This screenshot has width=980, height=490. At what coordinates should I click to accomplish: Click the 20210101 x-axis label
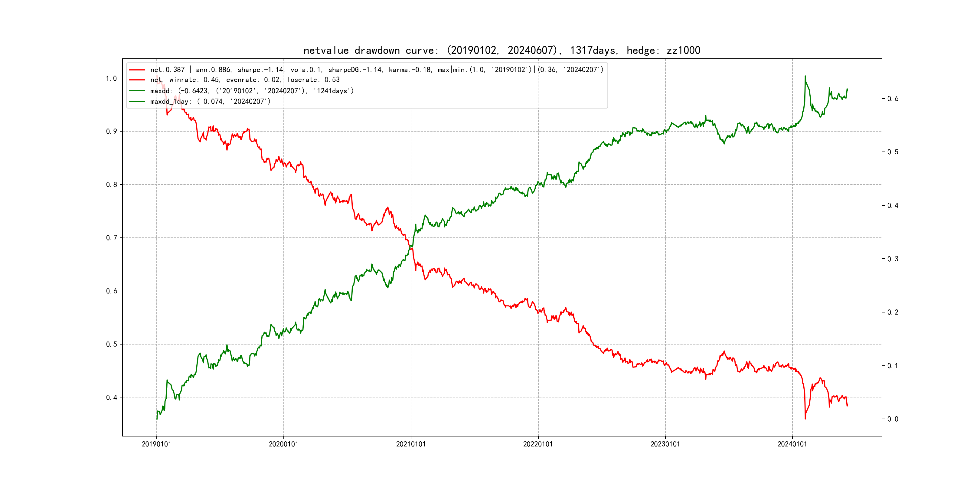411,444
